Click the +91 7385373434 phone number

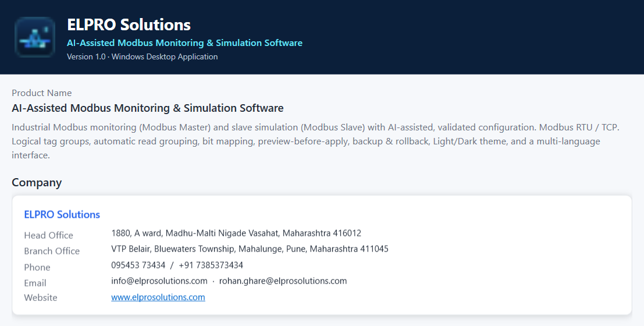click(211, 265)
